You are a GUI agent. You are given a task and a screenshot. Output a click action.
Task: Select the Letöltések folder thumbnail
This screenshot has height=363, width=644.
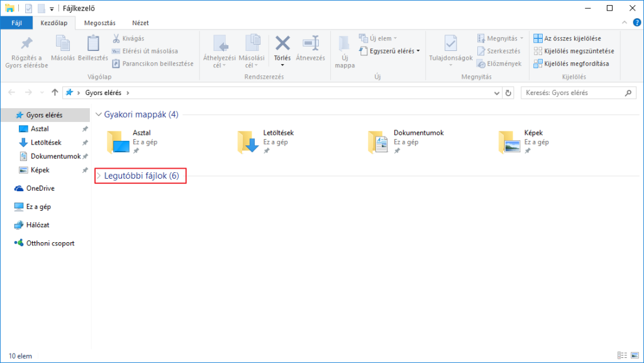[248, 142]
